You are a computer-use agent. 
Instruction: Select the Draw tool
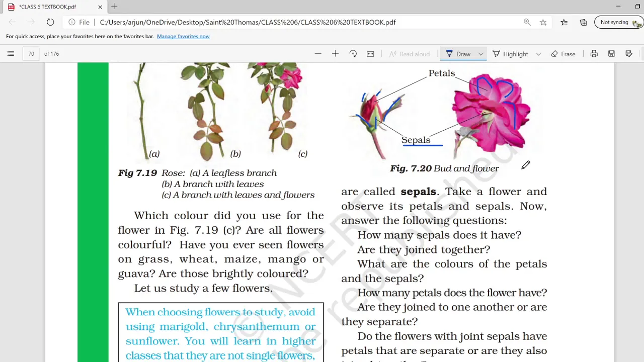458,54
